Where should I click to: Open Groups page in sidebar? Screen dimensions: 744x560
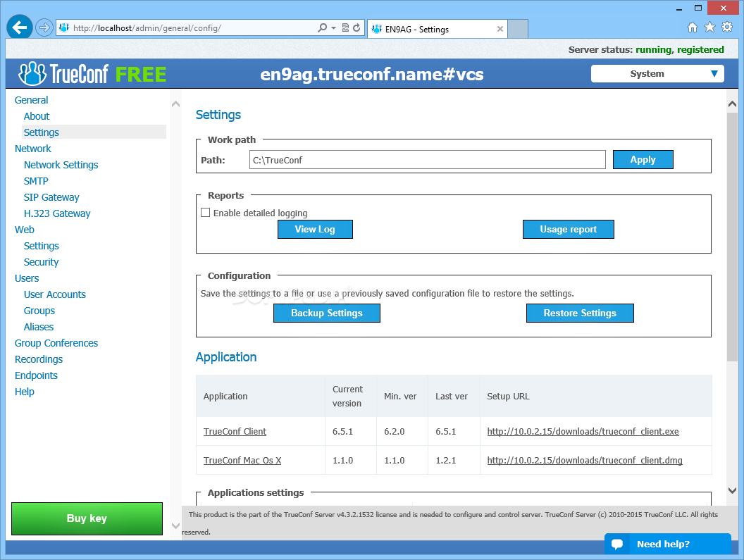pyautogui.click(x=39, y=311)
